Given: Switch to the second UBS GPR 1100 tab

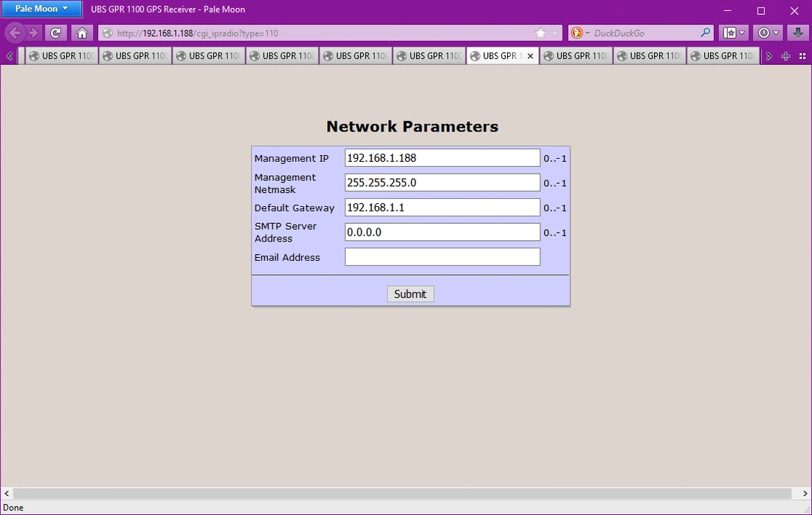Looking at the screenshot, I should (x=135, y=56).
